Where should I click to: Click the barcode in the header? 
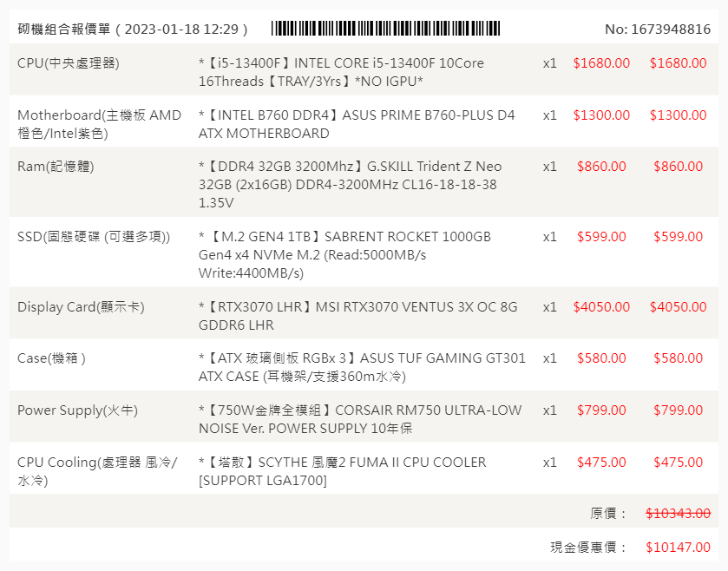click(385, 29)
